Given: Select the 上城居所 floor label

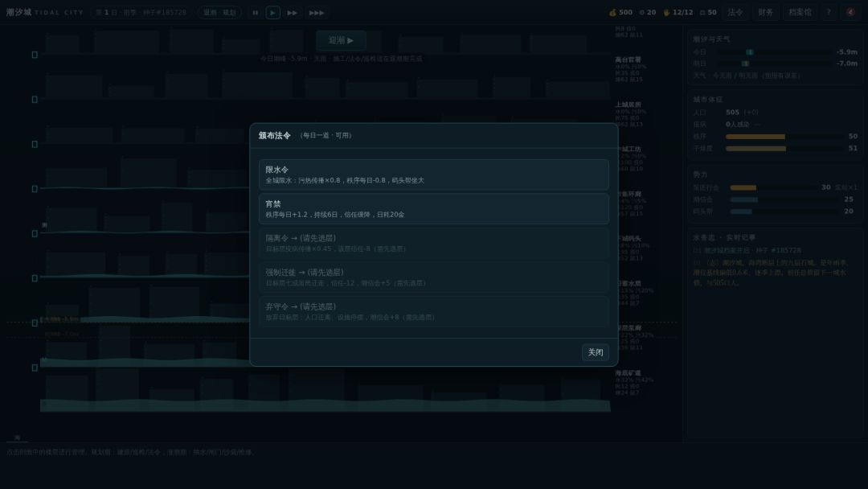Looking at the screenshot, I should pos(628,105).
